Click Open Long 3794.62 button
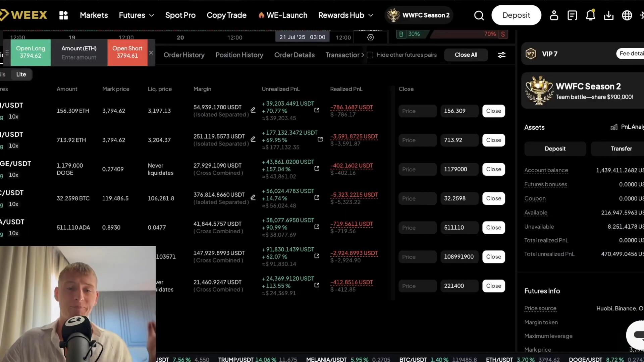 click(31, 52)
